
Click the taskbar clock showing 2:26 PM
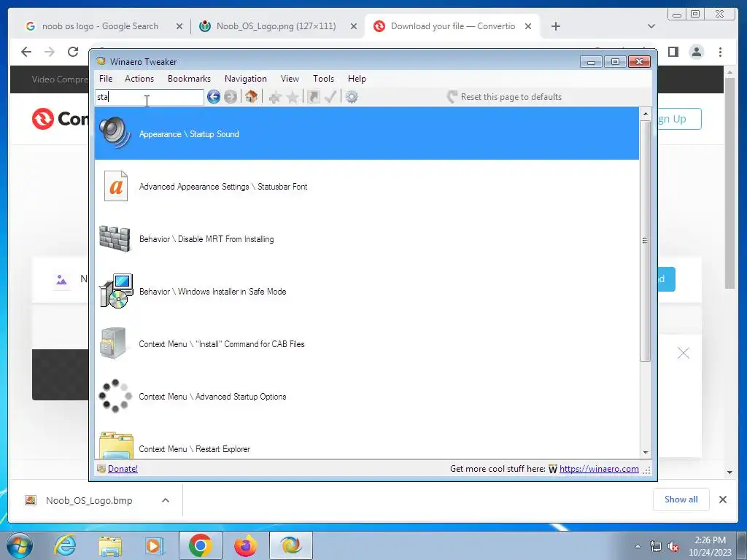click(710, 546)
